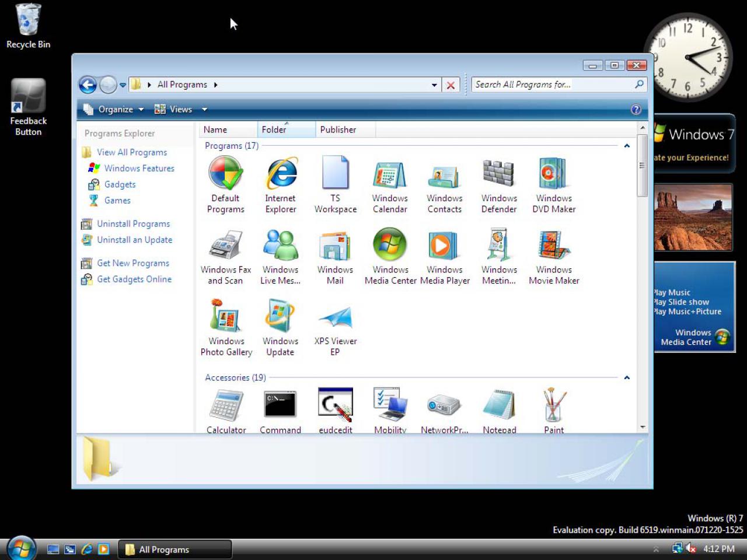Open recent pages dropdown next to Forward
This screenshot has width=747, height=560.
click(123, 85)
